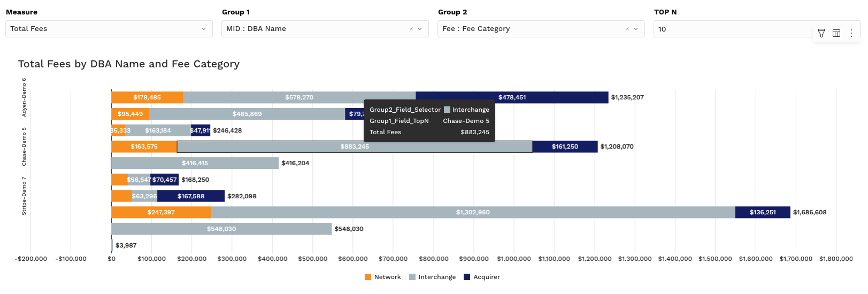
Task: Toggle Network series via legend label
Action: 387,277
